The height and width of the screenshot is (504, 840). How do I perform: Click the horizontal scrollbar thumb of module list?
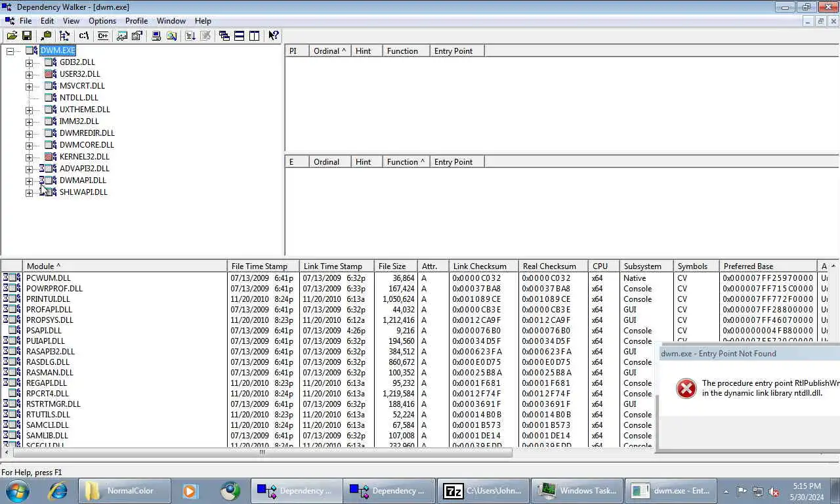pyautogui.click(x=262, y=452)
